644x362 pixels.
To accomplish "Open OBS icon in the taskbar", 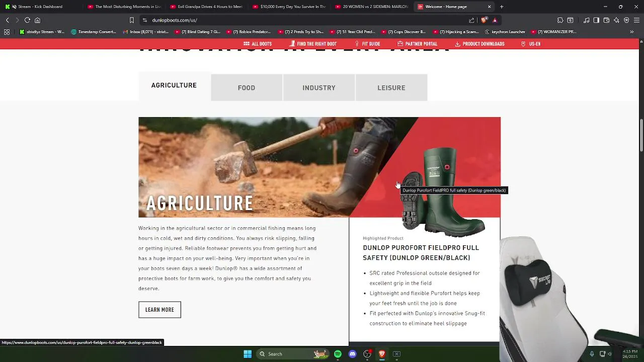I will tap(367, 354).
